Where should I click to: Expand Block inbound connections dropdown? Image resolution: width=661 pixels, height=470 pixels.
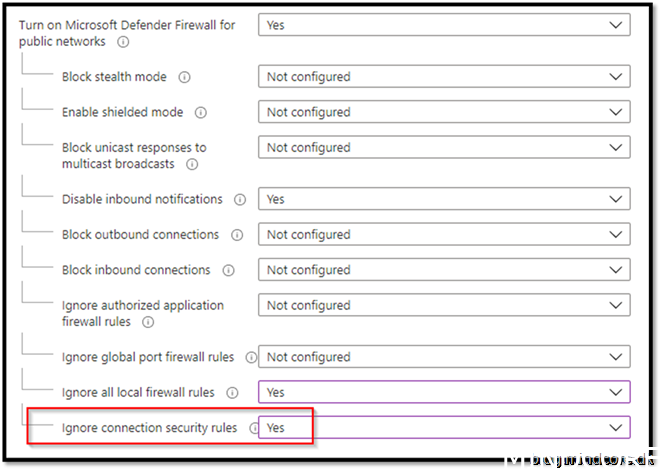pyautogui.click(x=444, y=270)
